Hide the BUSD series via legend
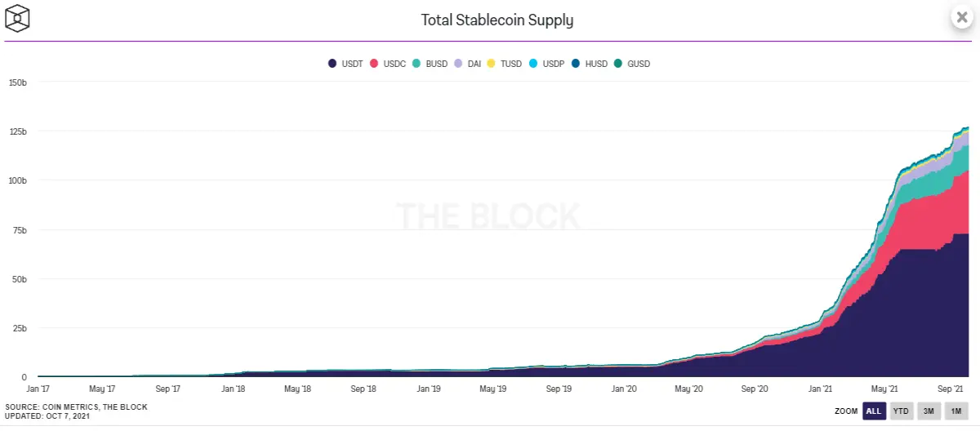The width and height of the screenshot is (980, 431). tap(430, 64)
